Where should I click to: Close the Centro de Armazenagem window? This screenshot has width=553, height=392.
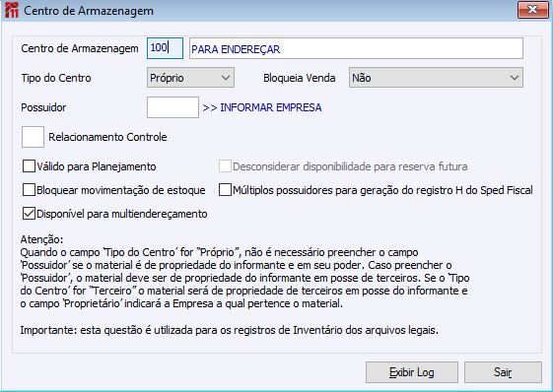[532, 10]
